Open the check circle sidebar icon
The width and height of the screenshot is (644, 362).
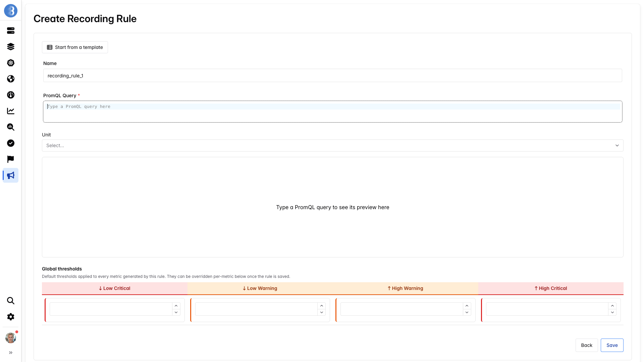pyautogui.click(x=11, y=143)
